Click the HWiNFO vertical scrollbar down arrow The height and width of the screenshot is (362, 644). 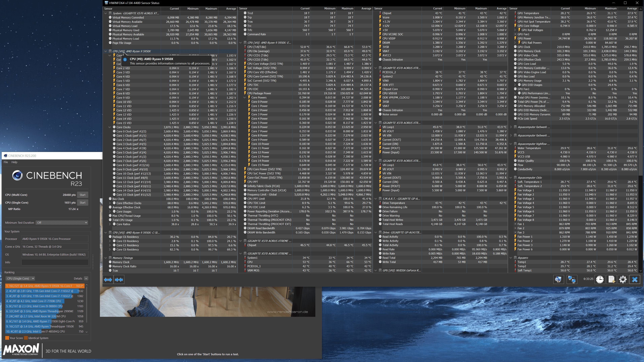click(640, 271)
